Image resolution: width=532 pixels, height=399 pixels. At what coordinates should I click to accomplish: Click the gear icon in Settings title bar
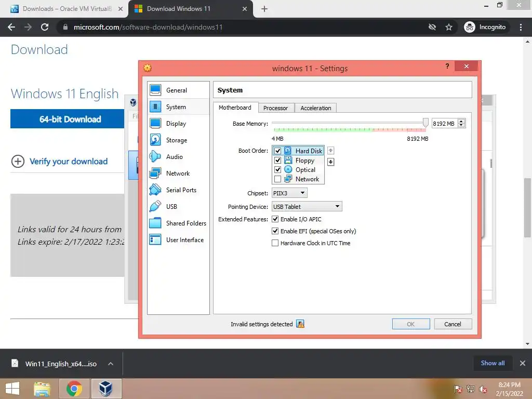(147, 68)
